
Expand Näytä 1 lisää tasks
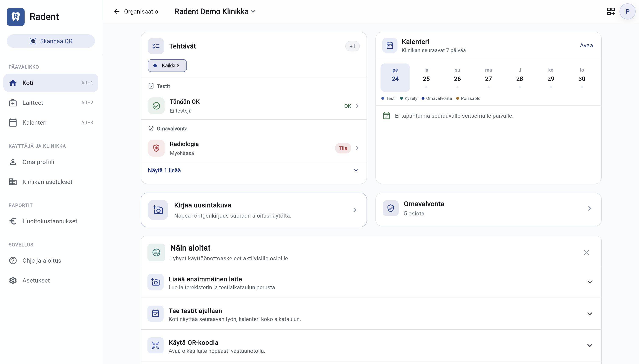tap(254, 171)
